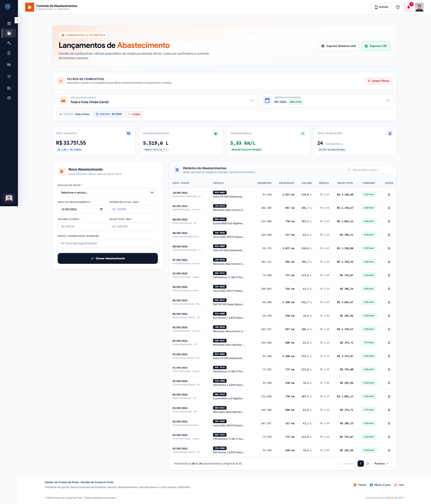The width and height of the screenshot is (431, 504).
Task: Click the bottom sidebar user avatar
Action: click(9, 198)
